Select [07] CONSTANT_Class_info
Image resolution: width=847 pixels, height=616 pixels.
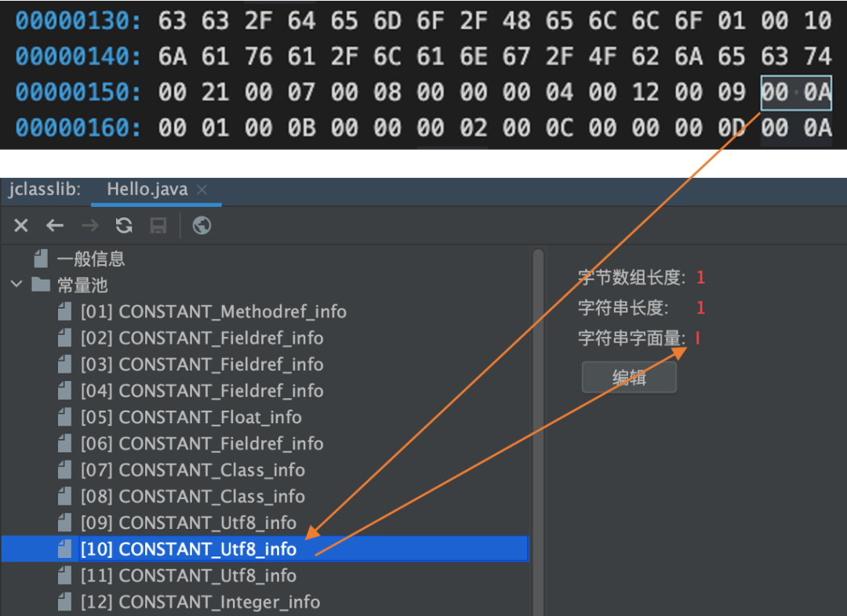point(193,470)
